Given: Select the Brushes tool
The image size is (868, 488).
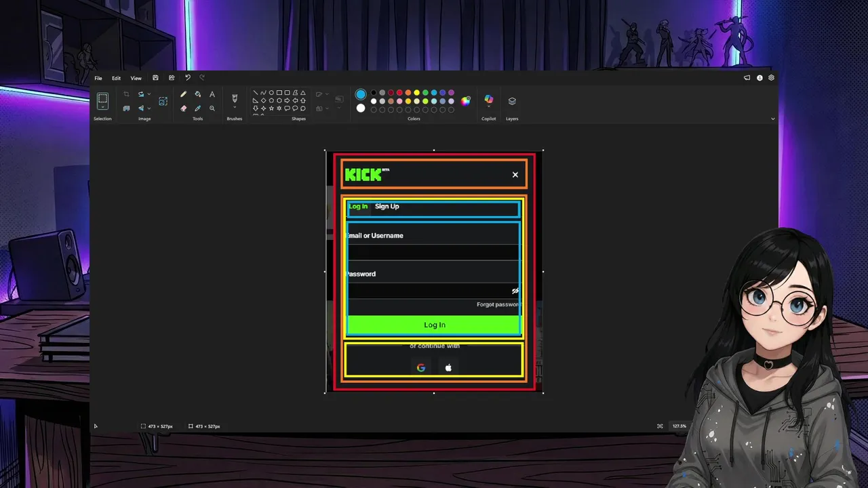Looking at the screenshot, I should [235, 98].
